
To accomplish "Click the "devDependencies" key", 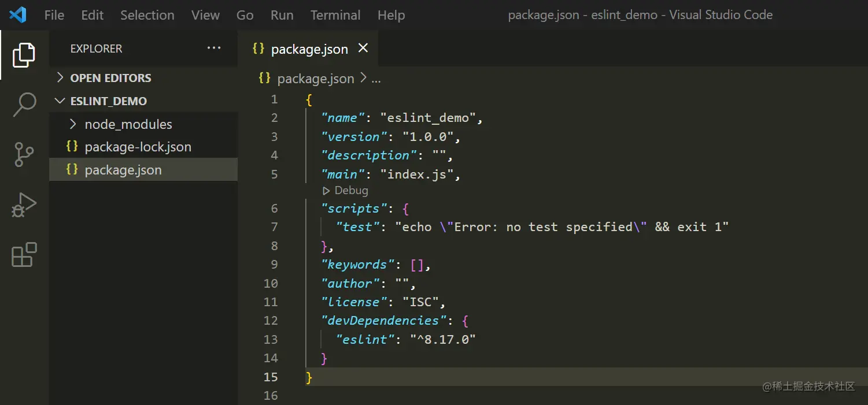I will [384, 321].
